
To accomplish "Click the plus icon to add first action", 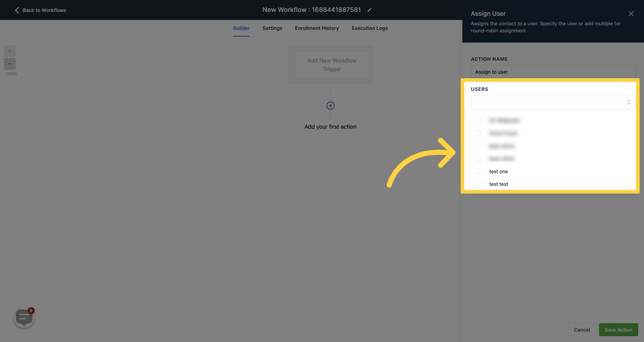I will [x=330, y=105].
